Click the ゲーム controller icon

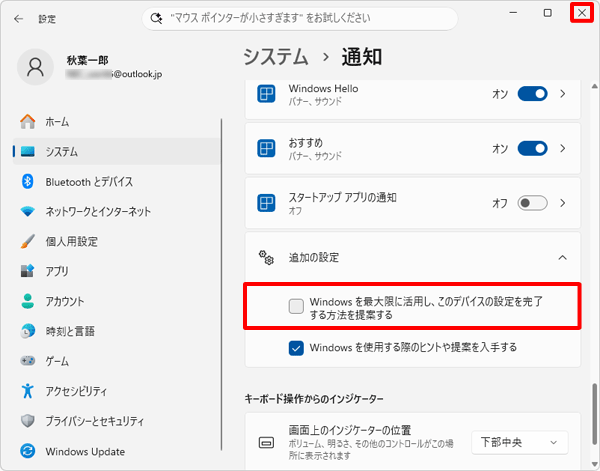coord(28,361)
